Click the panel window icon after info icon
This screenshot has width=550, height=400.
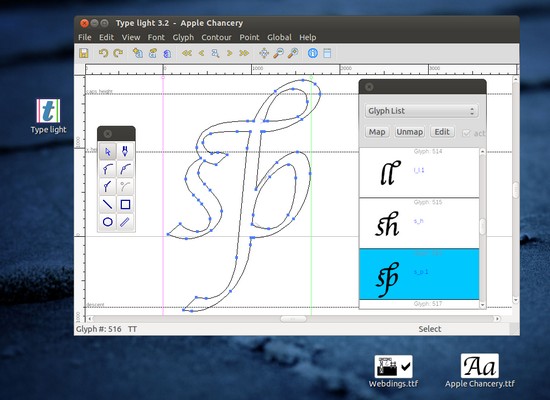(327, 53)
